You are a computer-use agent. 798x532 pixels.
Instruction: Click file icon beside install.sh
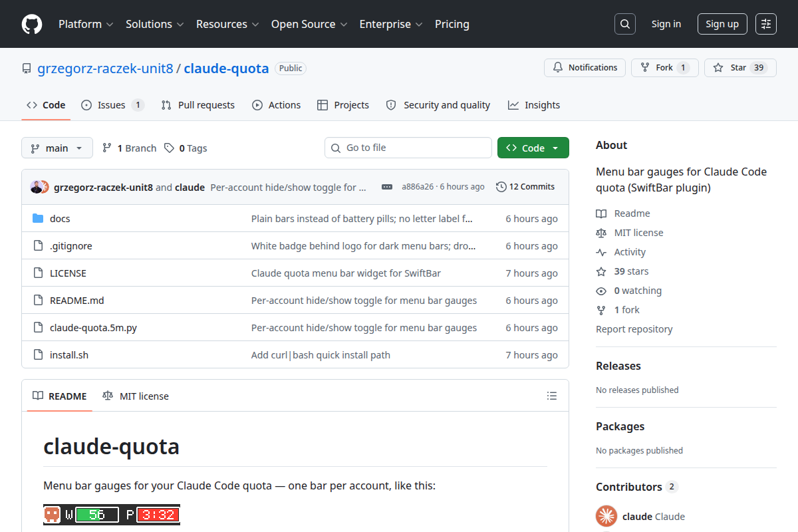click(38, 354)
